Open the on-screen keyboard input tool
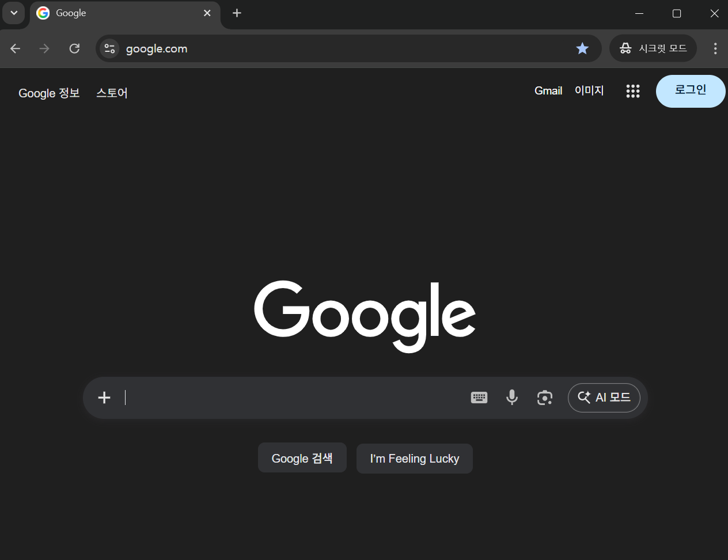 click(479, 398)
